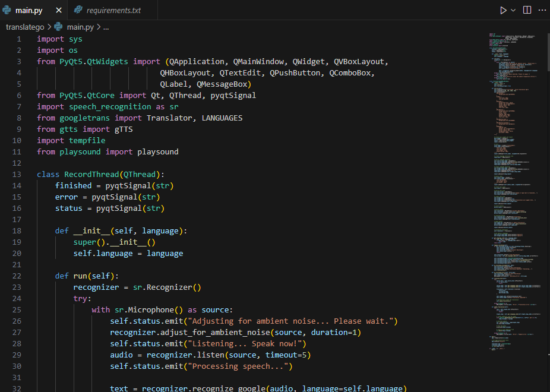This screenshot has width=550, height=392.
Task: Expand the breadcrumb ellipsis symbol list
Action: [106, 27]
